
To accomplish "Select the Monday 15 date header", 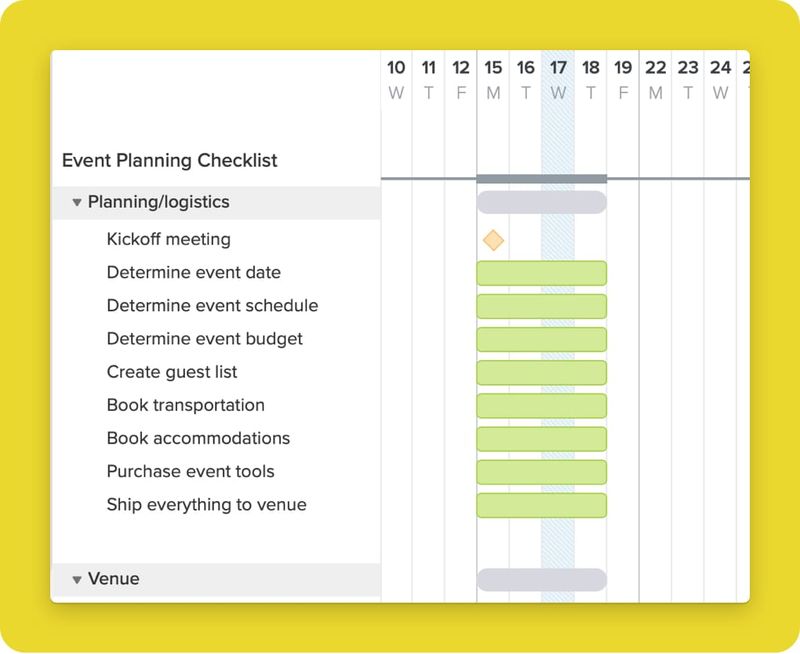I will coord(493,77).
